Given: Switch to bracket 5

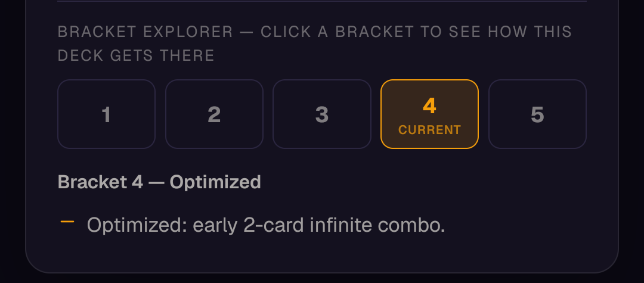Looking at the screenshot, I should (x=537, y=114).
